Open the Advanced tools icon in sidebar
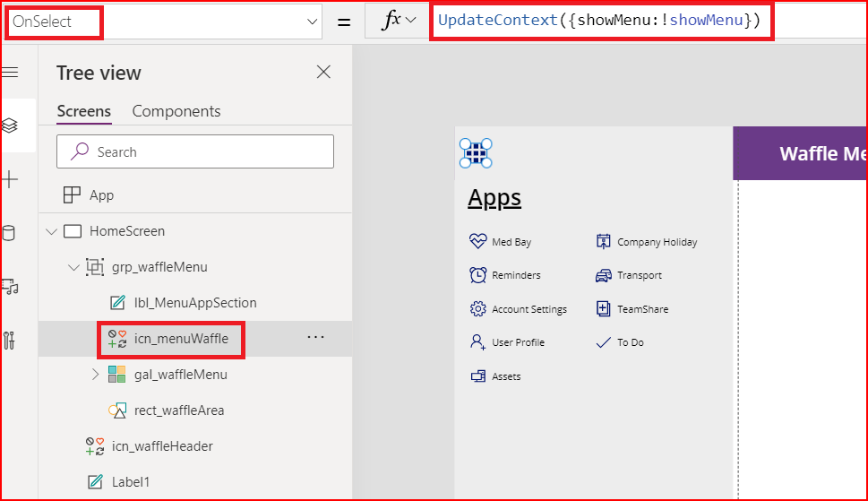868x501 pixels. (x=10, y=341)
